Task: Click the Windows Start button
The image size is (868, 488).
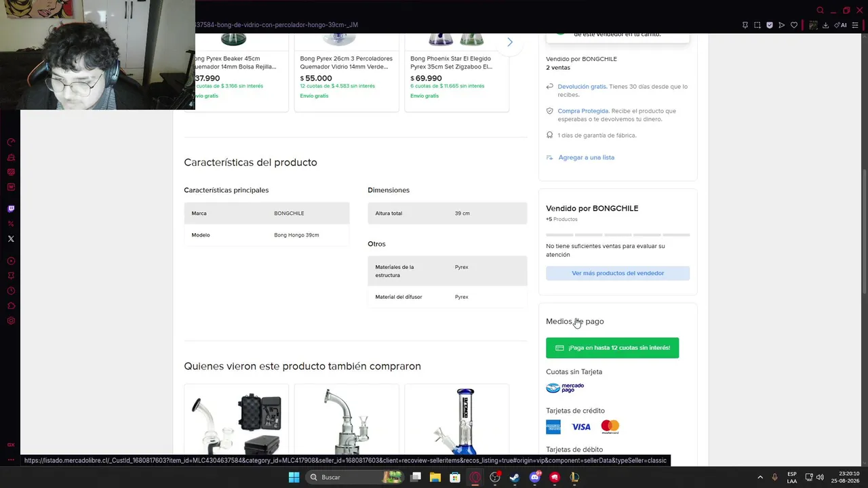Action: point(294,477)
